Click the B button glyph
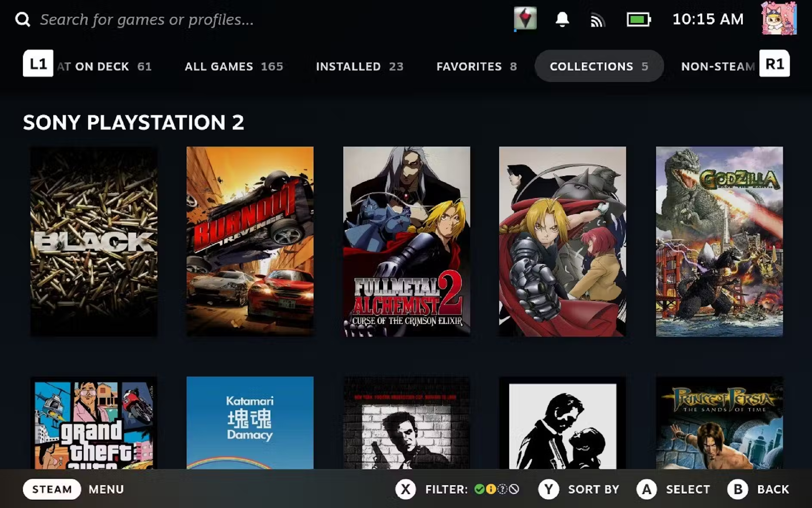 (738, 489)
